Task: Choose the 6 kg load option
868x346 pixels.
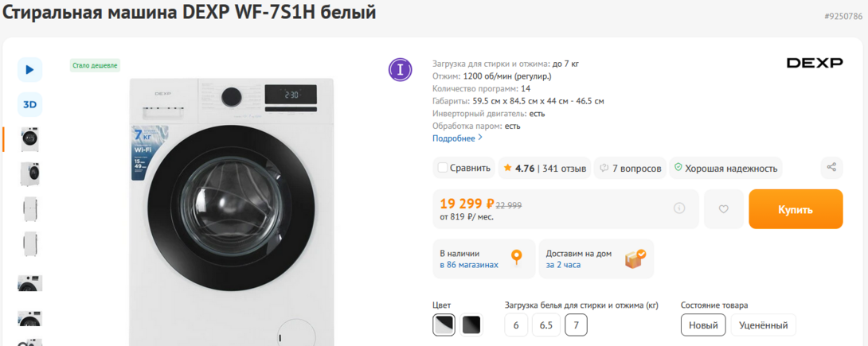Action: [515, 325]
